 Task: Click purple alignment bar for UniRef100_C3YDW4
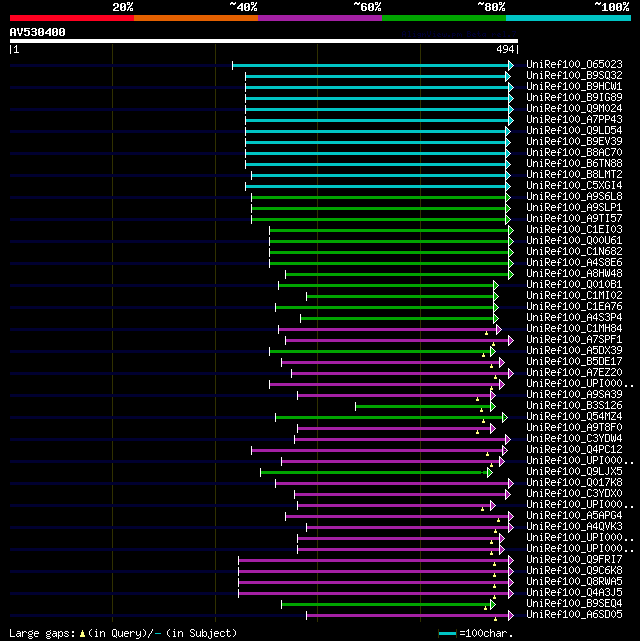click(402, 439)
